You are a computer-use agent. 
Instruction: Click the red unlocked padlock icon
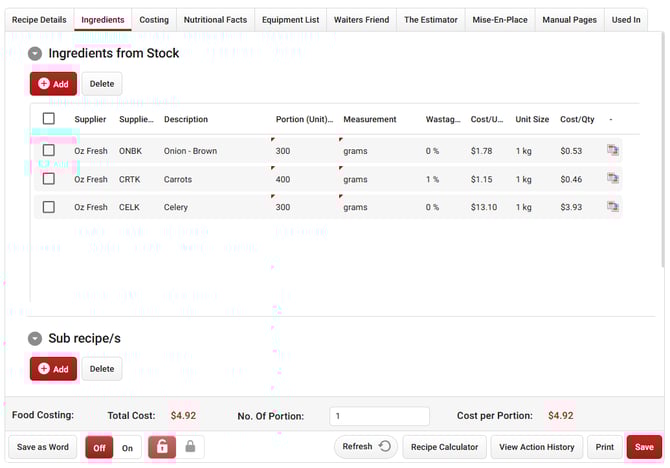click(162, 447)
